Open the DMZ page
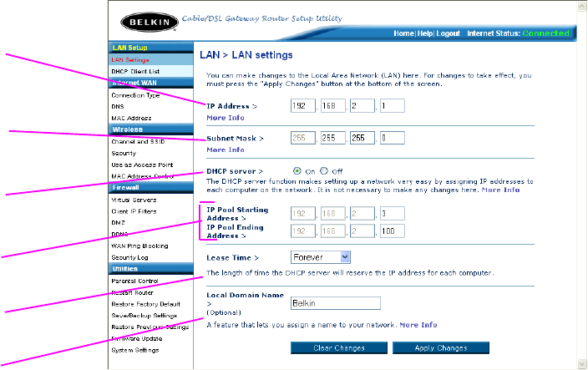This screenshot has width=588, height=370. 118,222
